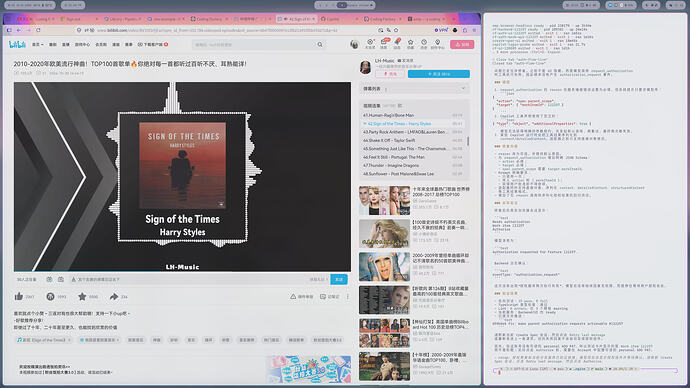
Task: Share the video using the arrow icon
Action: [x=114, y=296]
